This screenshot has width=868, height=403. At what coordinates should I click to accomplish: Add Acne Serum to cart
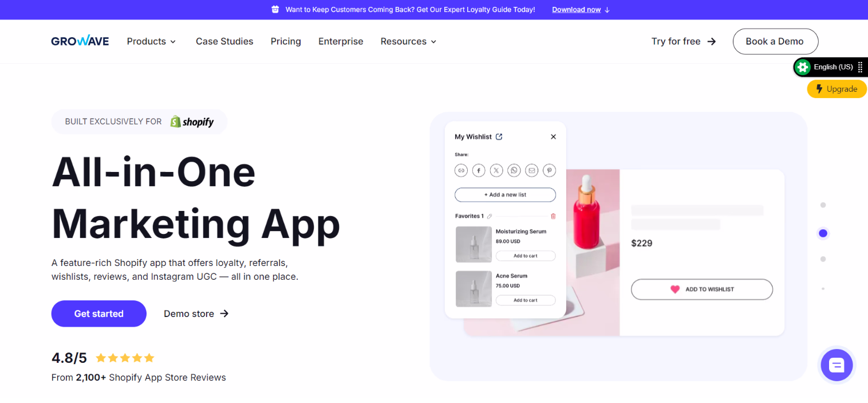click(x=525, y=300)
